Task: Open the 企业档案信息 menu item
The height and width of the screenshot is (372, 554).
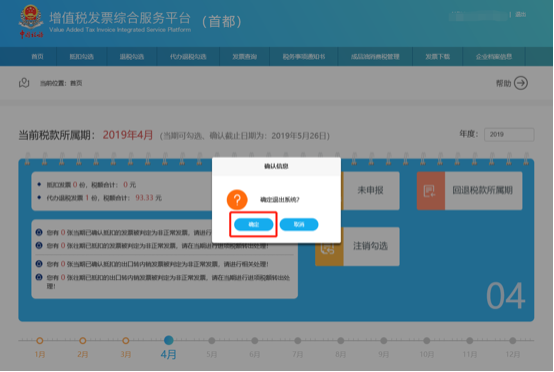Action: tap(494, 57)
